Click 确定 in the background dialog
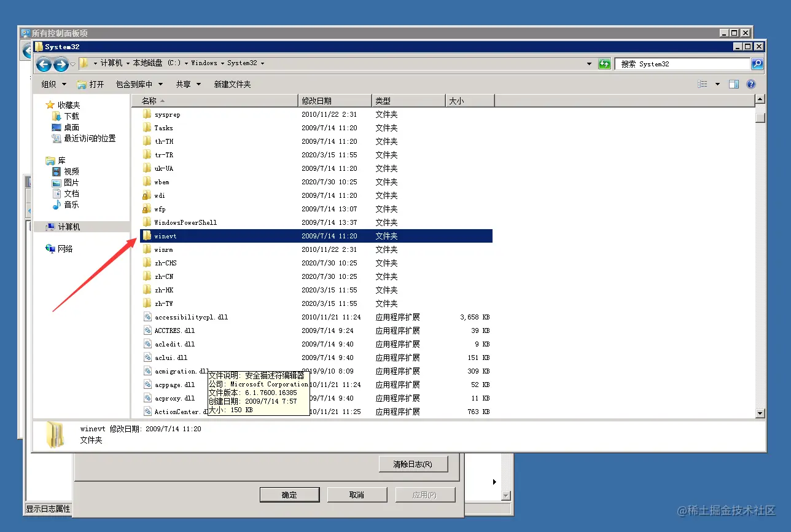This screenshot has height=532, width=791. pos(289,495)
